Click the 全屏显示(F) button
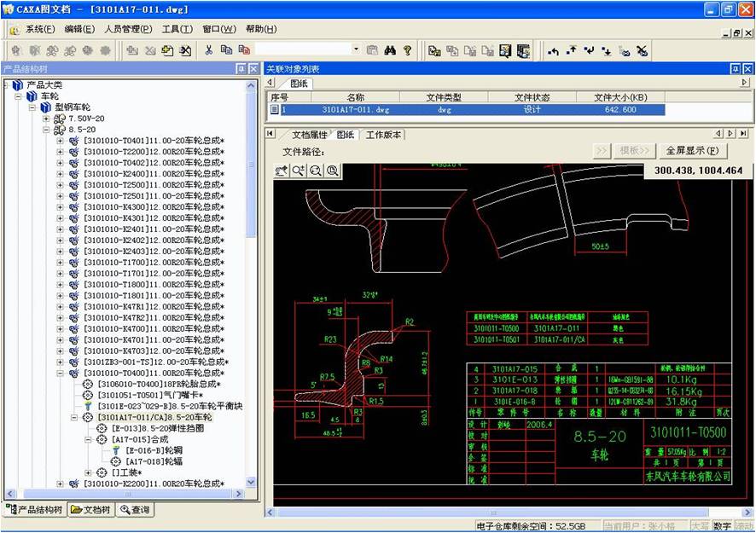Image resolution: width=756 pixels, height=533 pixels. 692,151
